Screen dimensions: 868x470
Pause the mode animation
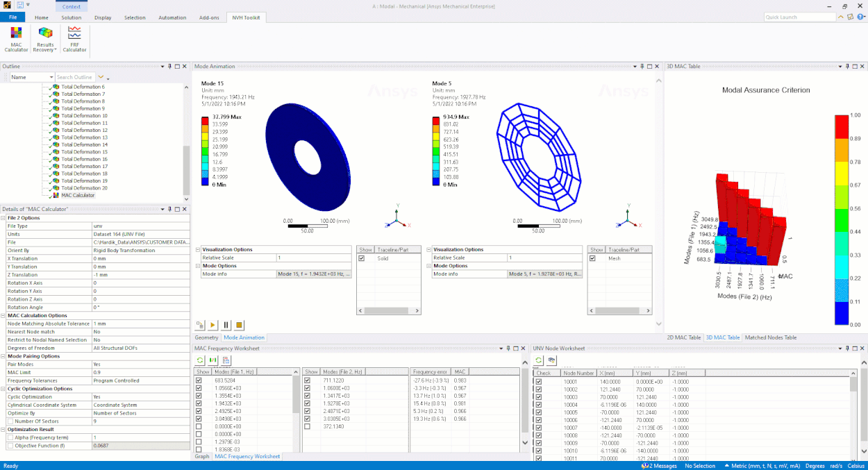(226, 325)
